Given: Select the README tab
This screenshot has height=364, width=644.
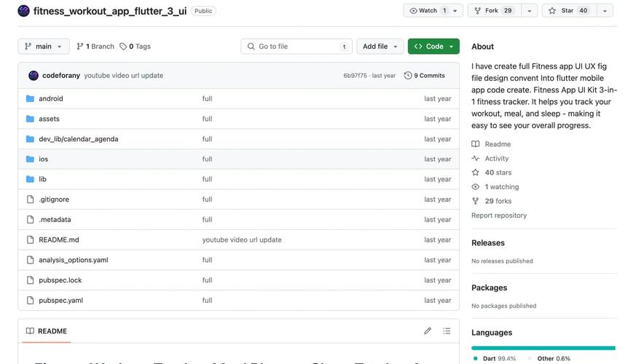Looking at the screenshot, I should pyautogui.click(x=47, y=331).
